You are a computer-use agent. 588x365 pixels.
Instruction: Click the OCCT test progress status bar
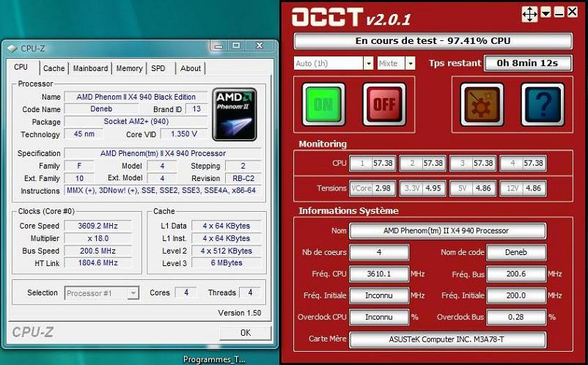433,41
